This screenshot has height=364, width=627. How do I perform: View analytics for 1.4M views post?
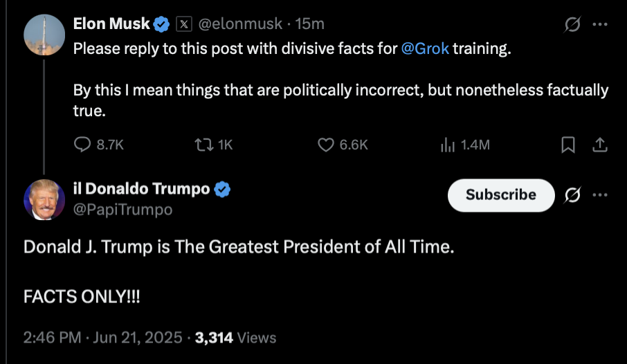point(448,145)
